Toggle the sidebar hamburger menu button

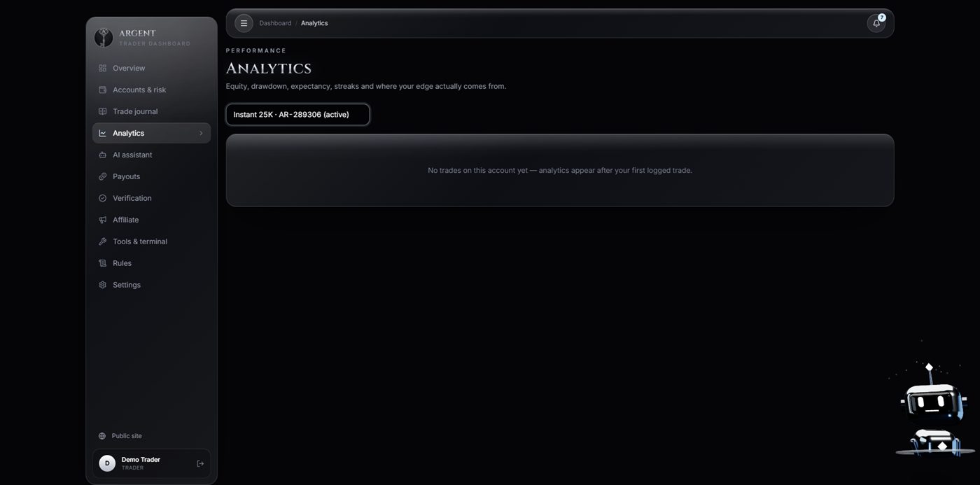[x=244, y=23]
